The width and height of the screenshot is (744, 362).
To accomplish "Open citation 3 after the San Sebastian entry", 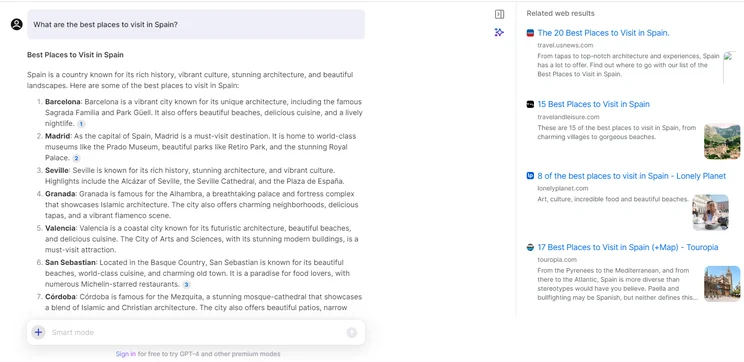I will point(186,285).
